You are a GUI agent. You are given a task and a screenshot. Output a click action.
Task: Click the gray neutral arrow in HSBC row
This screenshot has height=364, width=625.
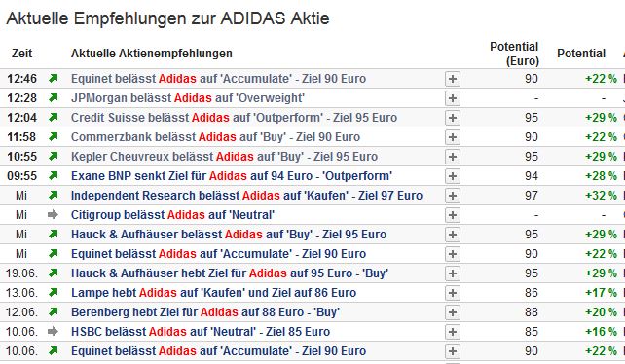(x=53, y=331)
